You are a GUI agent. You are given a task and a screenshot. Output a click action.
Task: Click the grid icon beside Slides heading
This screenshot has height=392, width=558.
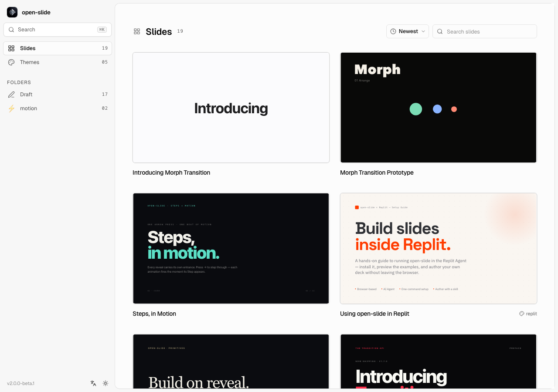coord(137,31)
